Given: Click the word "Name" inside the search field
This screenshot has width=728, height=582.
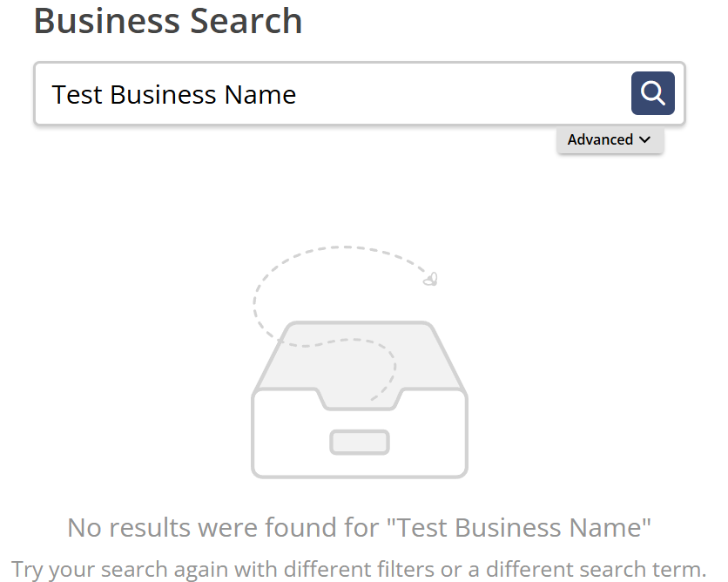Looking at the screenshot, I should [260, 95].
